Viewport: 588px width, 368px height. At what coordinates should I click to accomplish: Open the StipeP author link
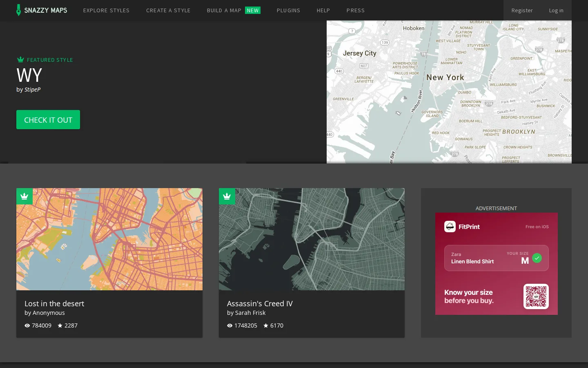(x=32, y=90)
